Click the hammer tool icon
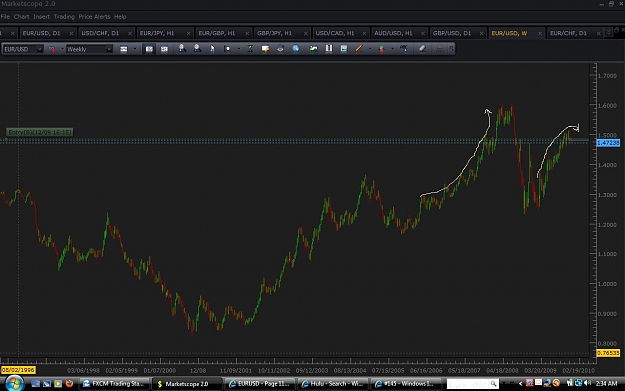625x391 pixels. (x=404, y=49)
